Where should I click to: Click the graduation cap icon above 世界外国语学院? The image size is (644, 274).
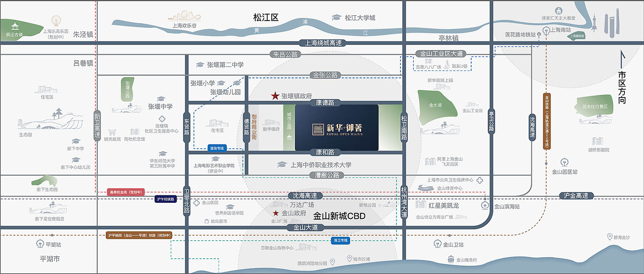[x=230, y=207]
